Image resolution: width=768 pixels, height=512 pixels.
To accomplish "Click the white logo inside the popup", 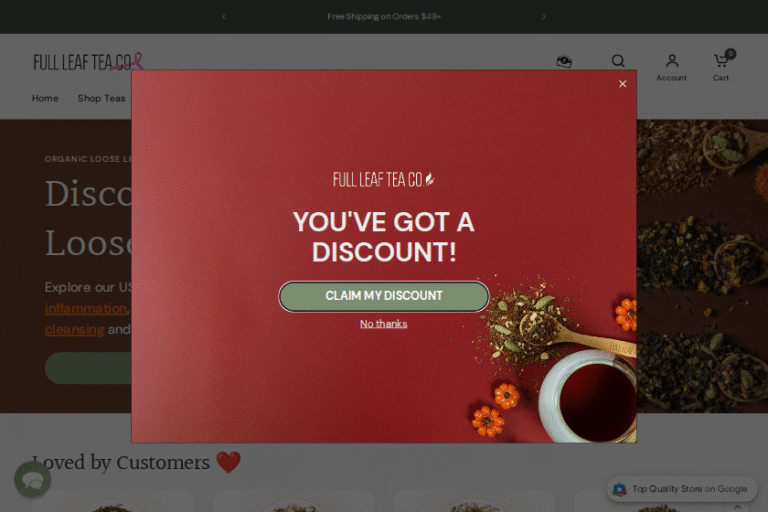I will pyautogui.click(x=384, y=180).
